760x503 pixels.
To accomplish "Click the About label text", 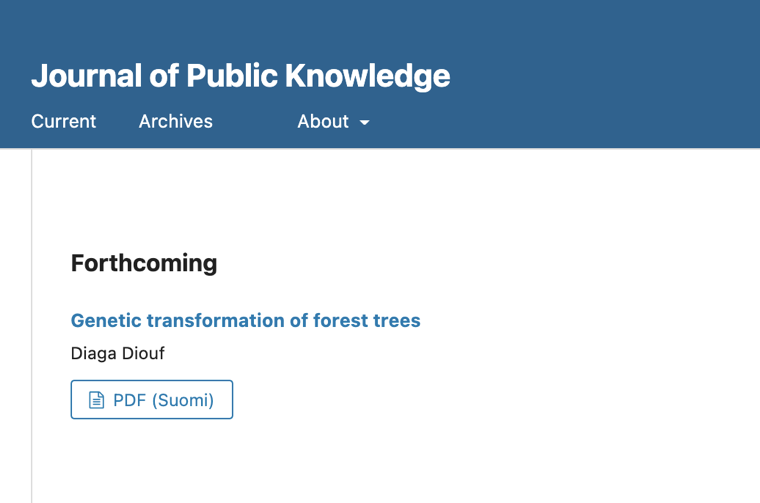I will point(323,122).
